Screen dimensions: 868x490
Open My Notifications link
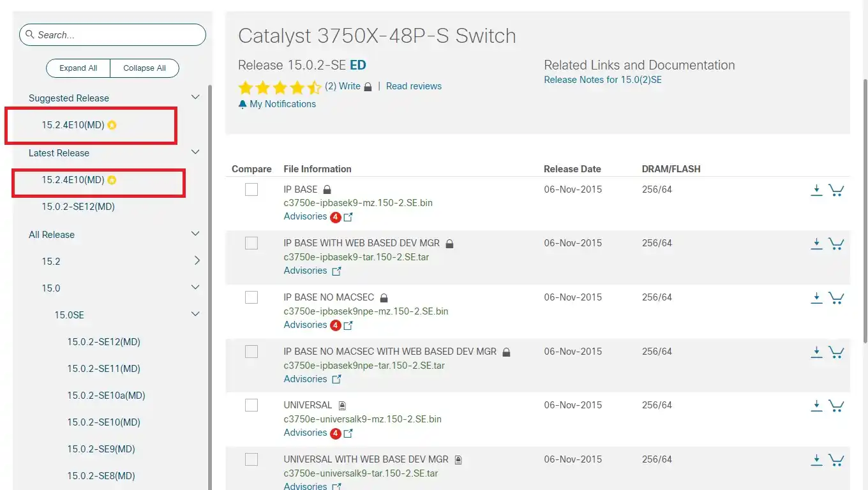[x=283, y=104]
